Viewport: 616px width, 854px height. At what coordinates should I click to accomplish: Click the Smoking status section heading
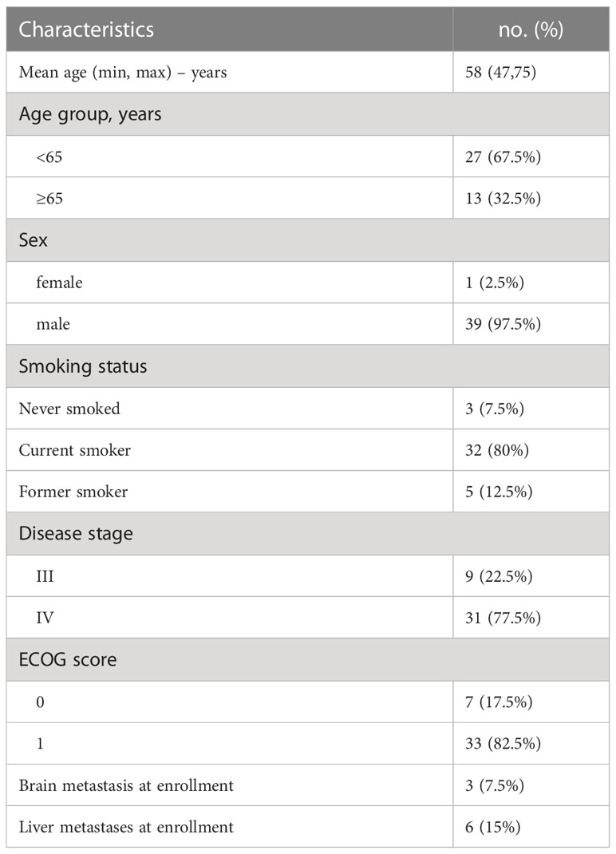pos(83,366)
